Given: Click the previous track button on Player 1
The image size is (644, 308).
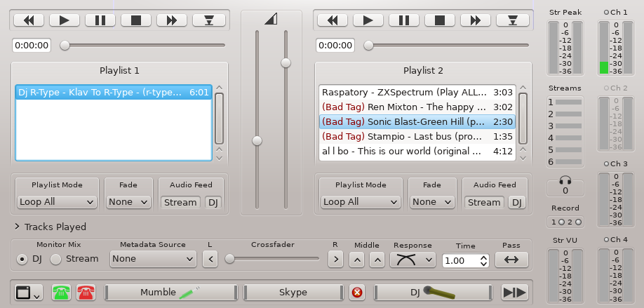Looking at the screenshot, I should (x=29, y=20).
